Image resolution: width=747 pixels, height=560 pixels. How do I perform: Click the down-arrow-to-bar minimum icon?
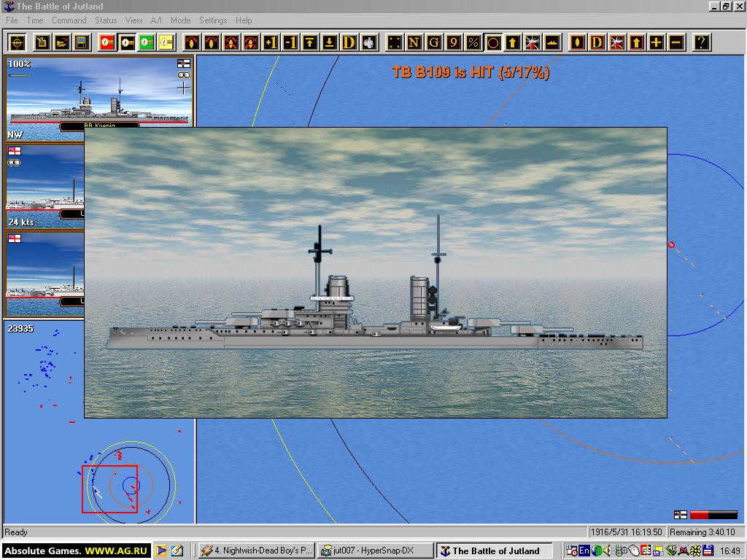tap(329, 42)
